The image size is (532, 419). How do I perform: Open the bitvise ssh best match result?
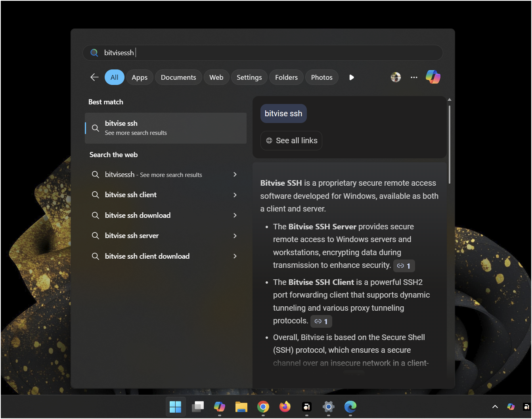(166, 128)
